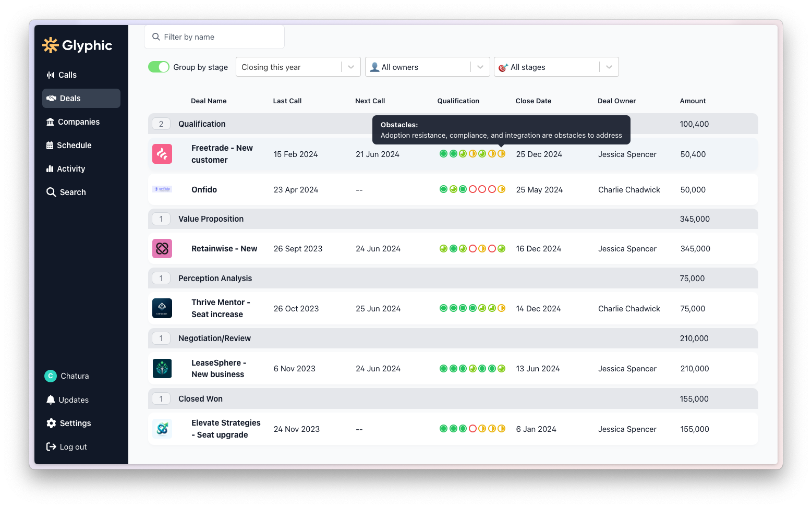The height and width of the screenshot is (508, 812).
Task: Click Next Call column header
Action: [x=370, y=101]
